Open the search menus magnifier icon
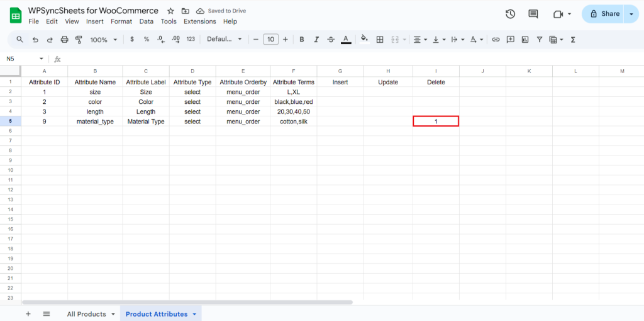The width and height of the screenshot is (644, 321). 19,40
